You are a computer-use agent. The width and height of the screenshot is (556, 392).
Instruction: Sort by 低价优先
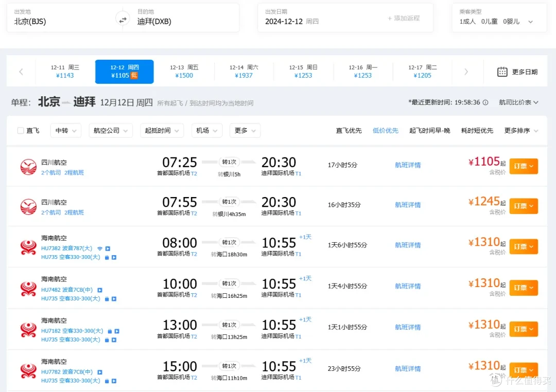click(386, 131)
